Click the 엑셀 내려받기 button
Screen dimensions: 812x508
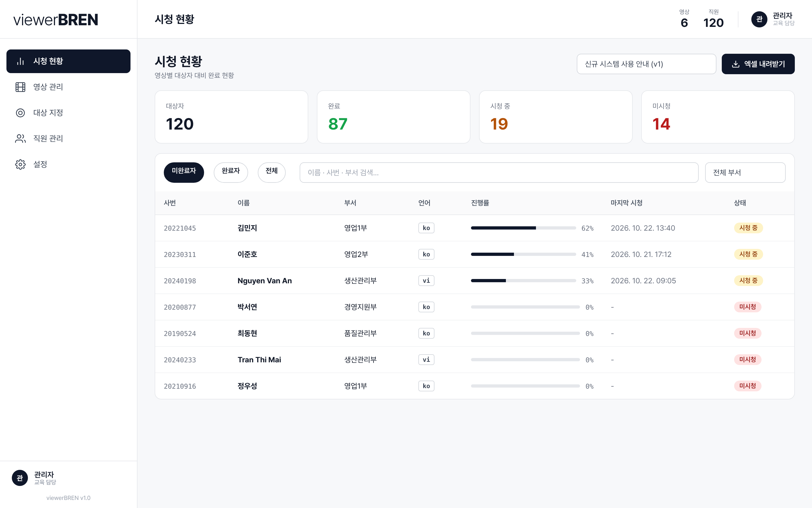758,64
